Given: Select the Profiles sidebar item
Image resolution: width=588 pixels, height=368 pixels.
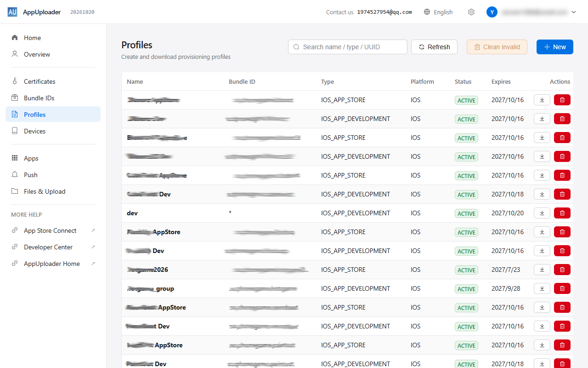Looking at the screenshot, I should (x=53, y=115).
